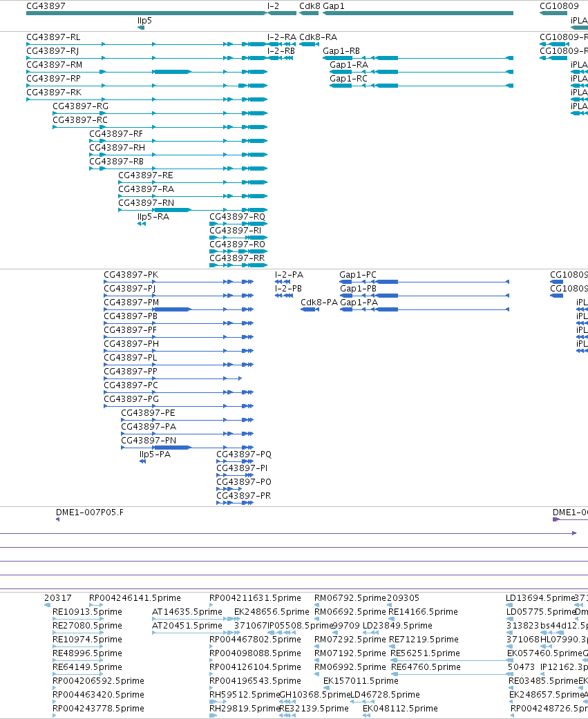Select transcript CG43897-RC label
Image resolution: width=588 pixels, height=719 pixels.
coord(80,119)
